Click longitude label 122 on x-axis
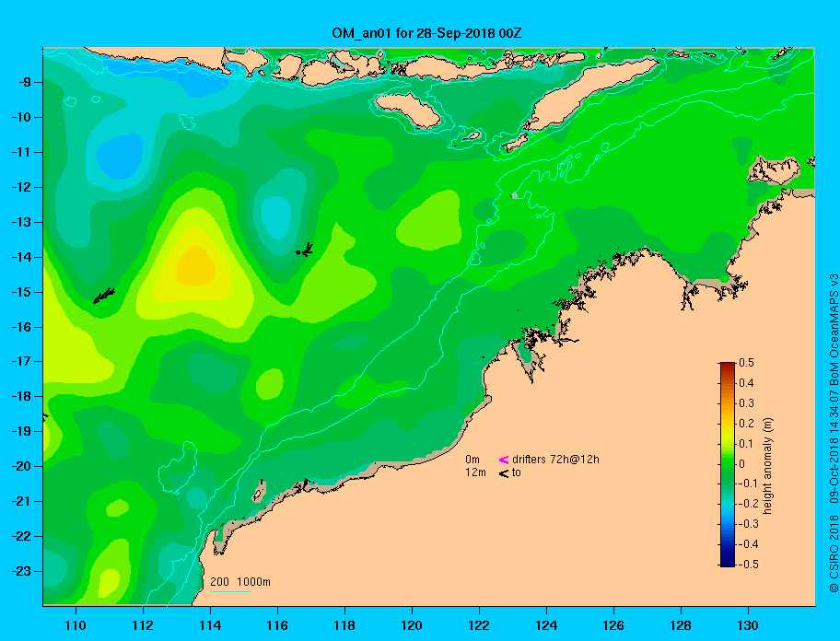 point(479,625)
